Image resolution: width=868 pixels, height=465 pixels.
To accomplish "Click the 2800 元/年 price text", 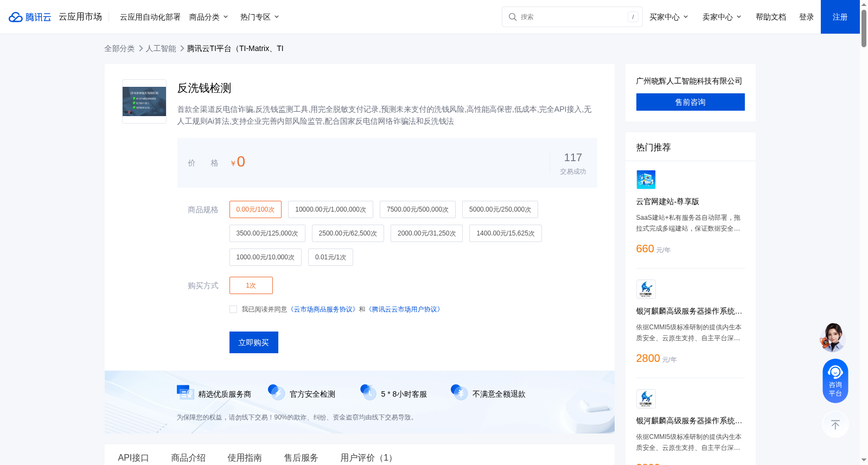I will coord(656,359).
